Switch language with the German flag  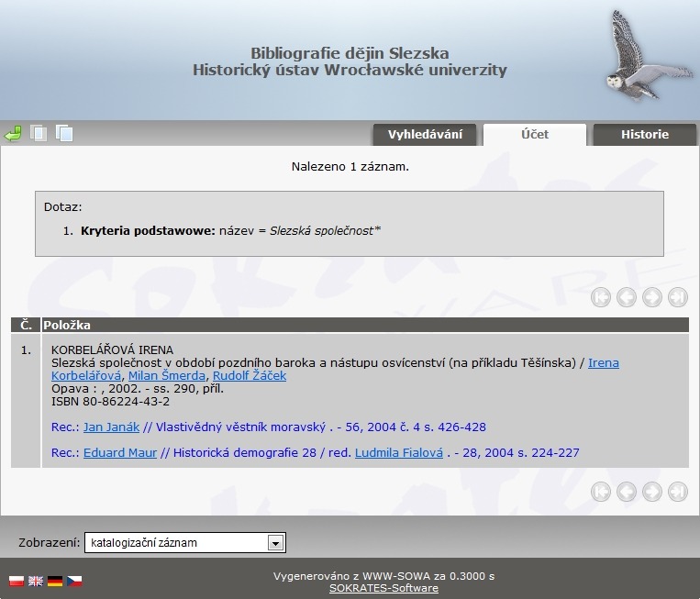55,581
